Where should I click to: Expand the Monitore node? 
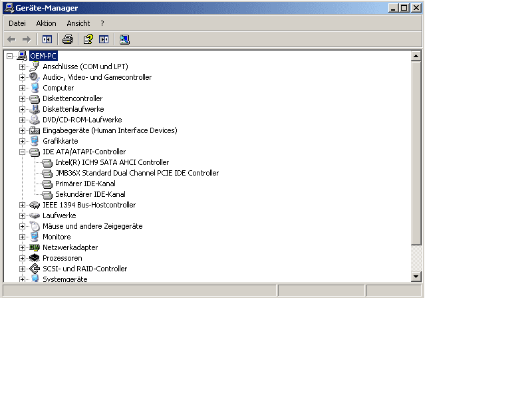coord(22,237)
